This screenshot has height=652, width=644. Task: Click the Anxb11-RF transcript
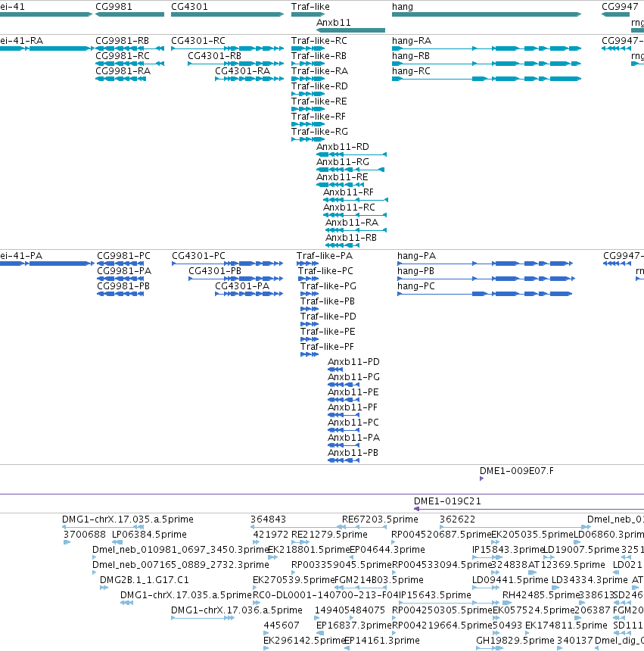pos(356,200)
